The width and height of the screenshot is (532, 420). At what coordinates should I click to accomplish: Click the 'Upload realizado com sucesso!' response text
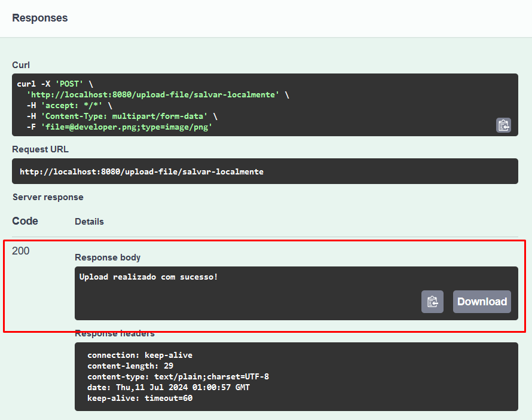click(148, 277)
